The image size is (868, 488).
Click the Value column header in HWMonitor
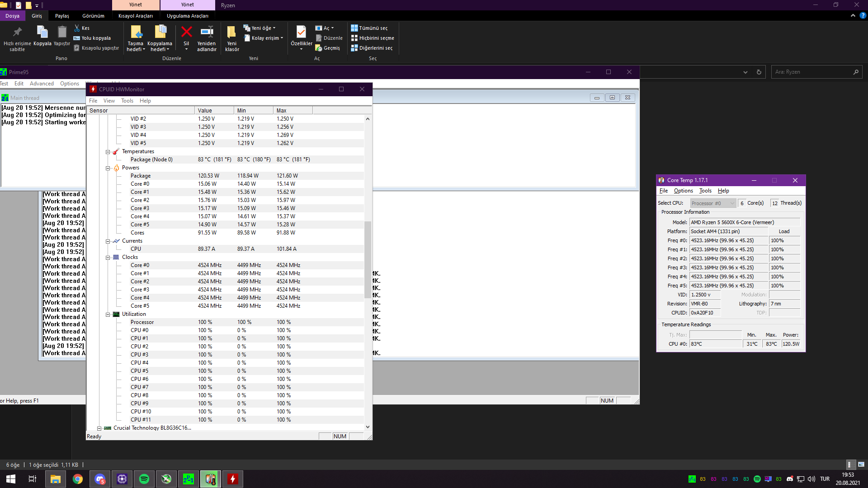[x=215, y=111]
